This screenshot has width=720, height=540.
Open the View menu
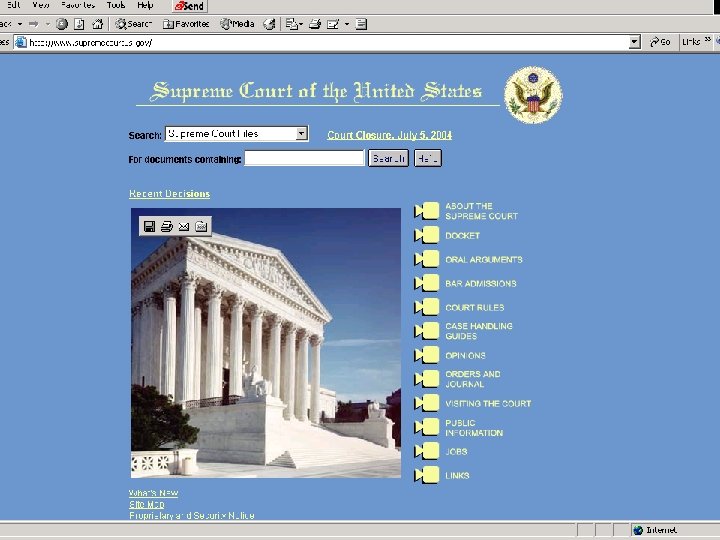point(40,5)
